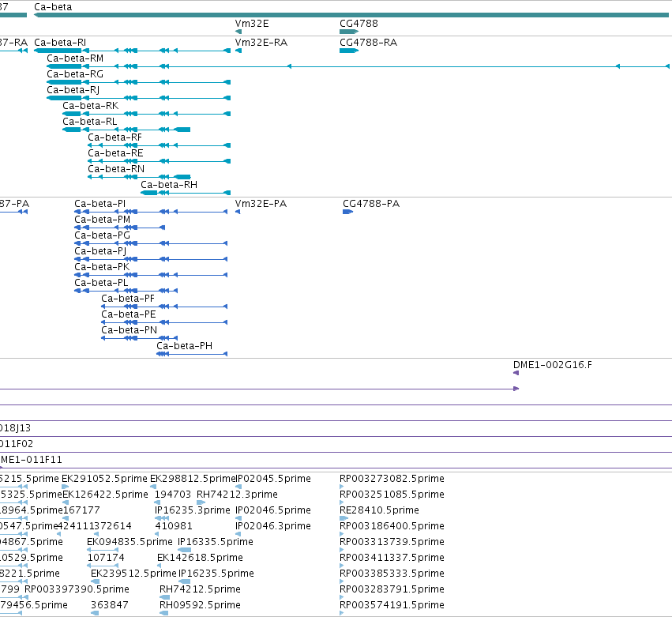
Task: Click EST label EK239512.5prime
Action: pos(133,574)
